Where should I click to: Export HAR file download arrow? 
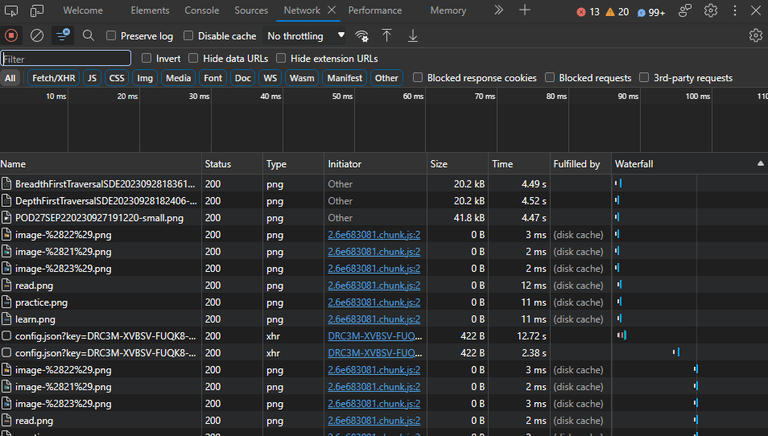[x=413, y=35]
